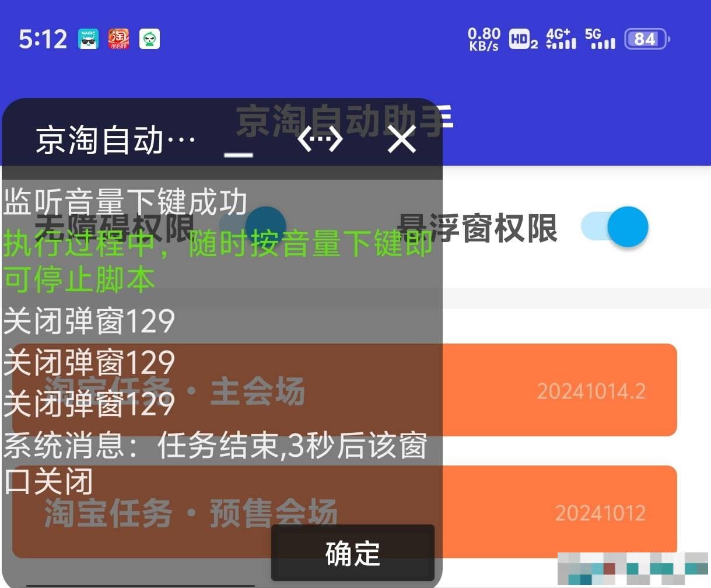Tap the battery 84 indicator
The width and height of the screenshot is (711, 588).
pos(647,39)
